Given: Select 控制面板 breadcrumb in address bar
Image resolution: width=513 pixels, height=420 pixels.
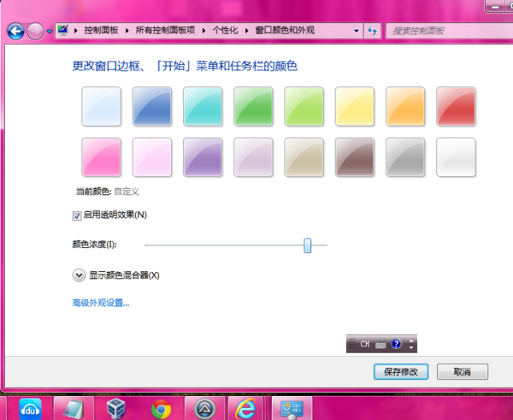Looking at the screenshot, I should click(101, 31).
